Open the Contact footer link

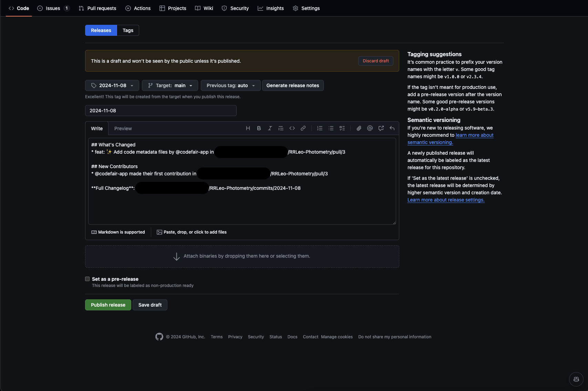pyautogui.click(x=310, y=337)
